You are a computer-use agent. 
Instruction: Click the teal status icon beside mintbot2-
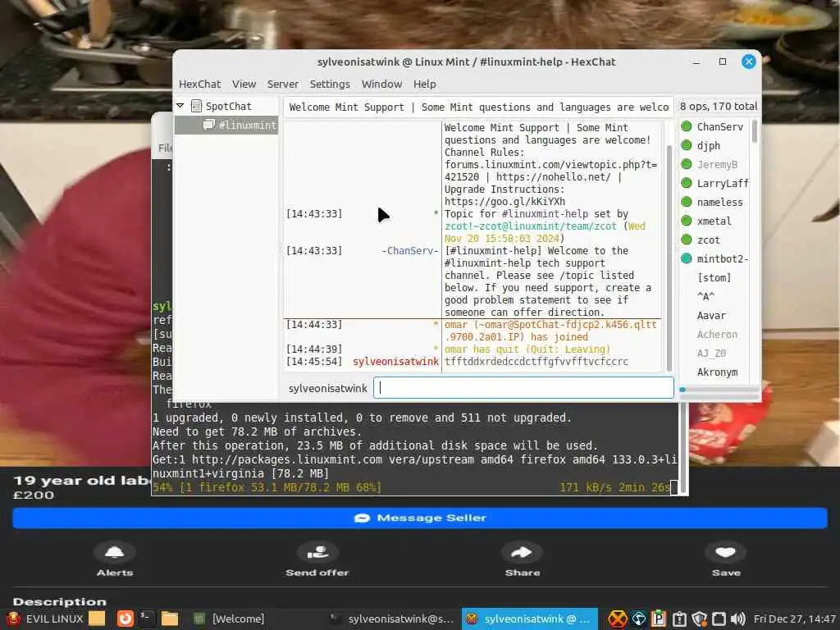(x=687, y=258)
